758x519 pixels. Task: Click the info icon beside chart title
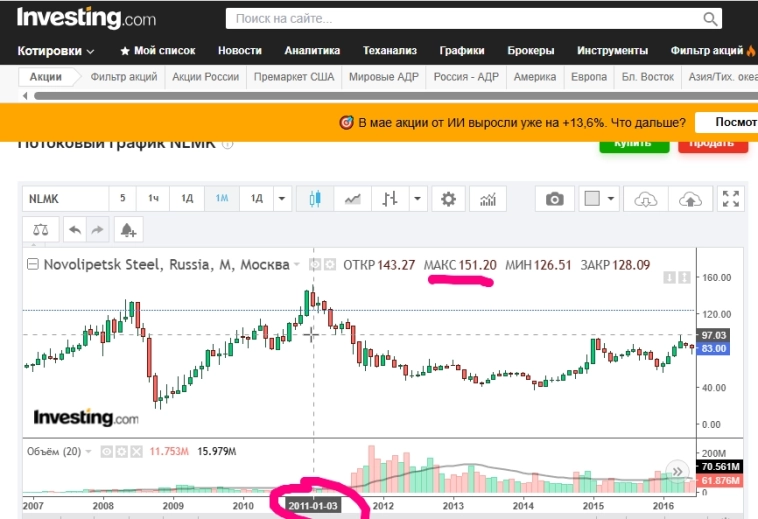click(227, 144)
